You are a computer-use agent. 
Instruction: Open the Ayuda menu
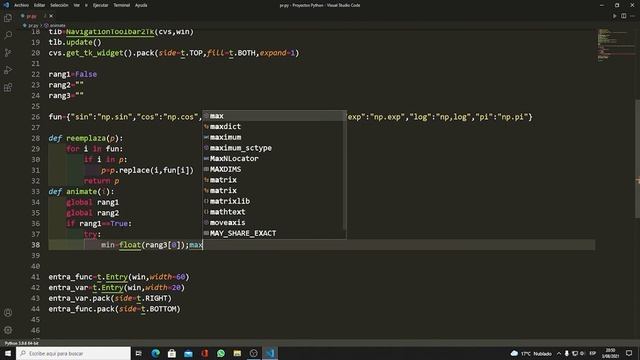point(141,5)
